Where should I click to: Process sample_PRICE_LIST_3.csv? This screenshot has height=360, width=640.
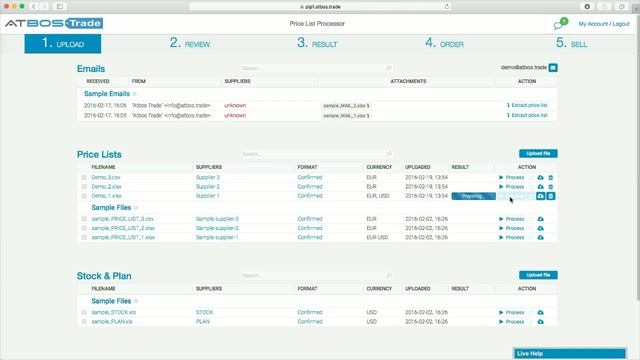[511, 219]
